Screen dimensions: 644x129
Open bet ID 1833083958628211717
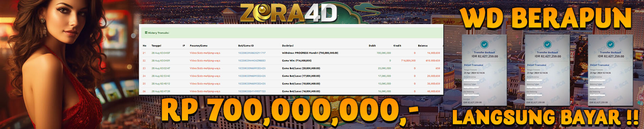[252, 53]
